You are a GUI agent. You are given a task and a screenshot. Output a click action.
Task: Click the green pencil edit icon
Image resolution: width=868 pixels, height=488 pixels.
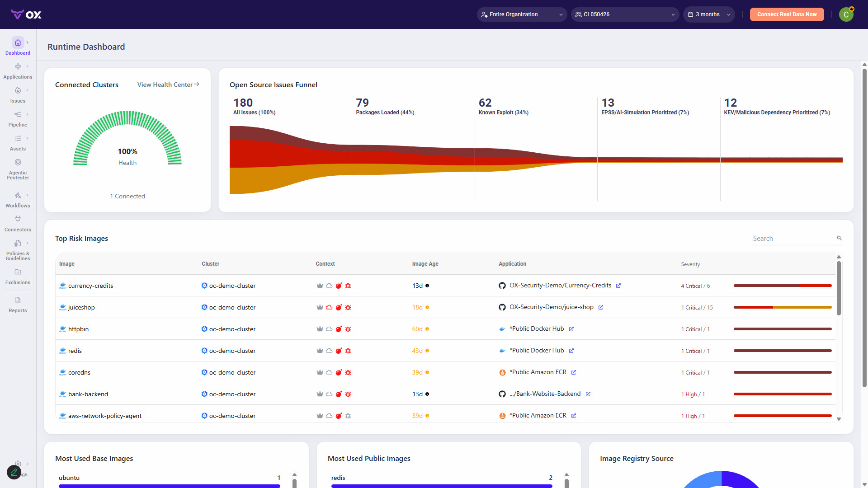[x=14, y=472]
